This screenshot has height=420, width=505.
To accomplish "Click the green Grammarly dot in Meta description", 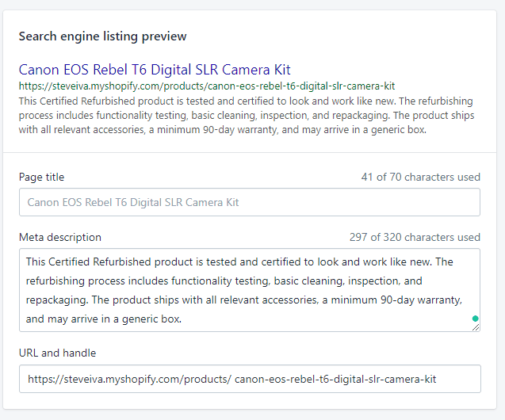I will [x=475, y=319].
